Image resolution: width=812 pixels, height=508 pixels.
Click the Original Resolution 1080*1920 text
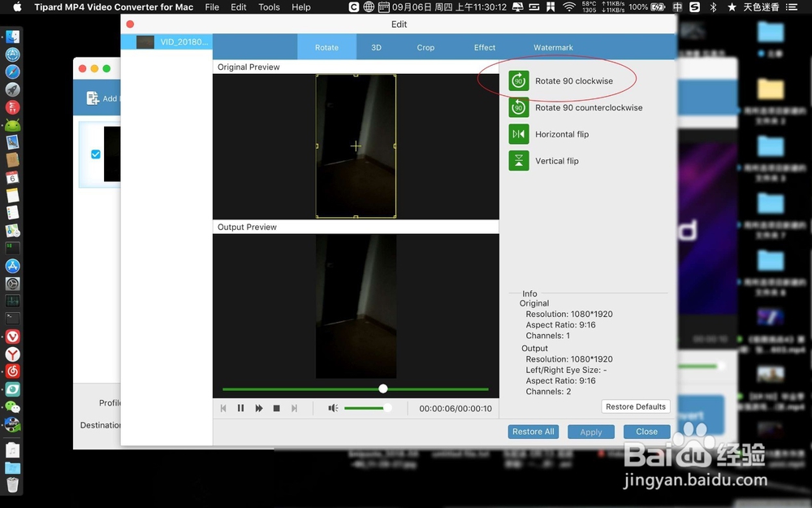569,314
